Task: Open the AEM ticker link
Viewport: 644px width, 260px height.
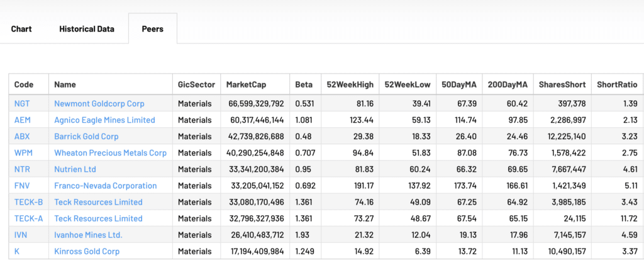Action: pyautogui.click(x=21, y=120)
